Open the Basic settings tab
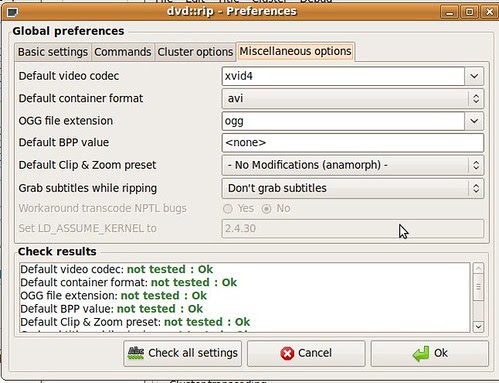 (x=53, y=52)
